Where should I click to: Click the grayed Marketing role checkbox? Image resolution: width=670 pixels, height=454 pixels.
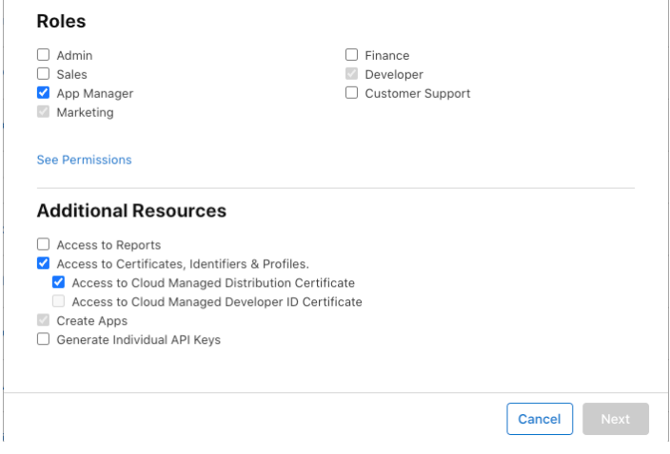[x=43, y=112]
